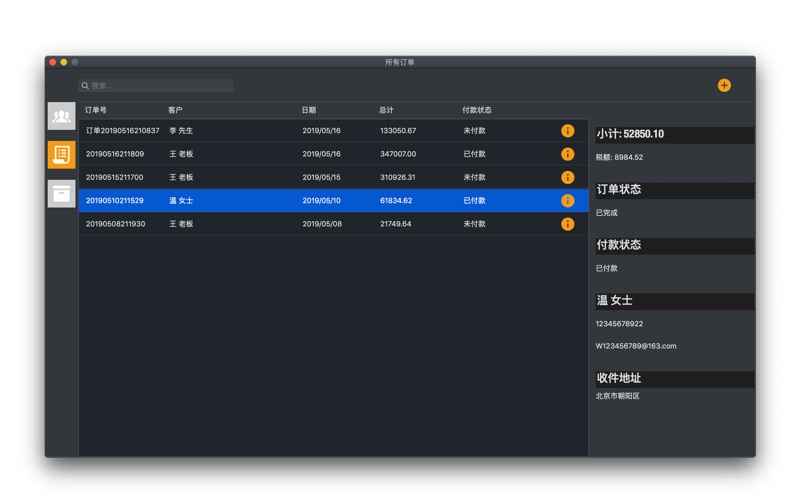
Task: Click email W123456789@163.com in details
Action: tap(636, 346)
